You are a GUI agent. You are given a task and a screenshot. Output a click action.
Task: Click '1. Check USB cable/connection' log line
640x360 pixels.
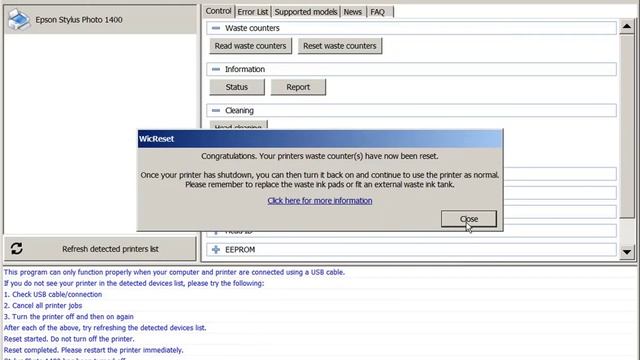[x=53, y=294]
